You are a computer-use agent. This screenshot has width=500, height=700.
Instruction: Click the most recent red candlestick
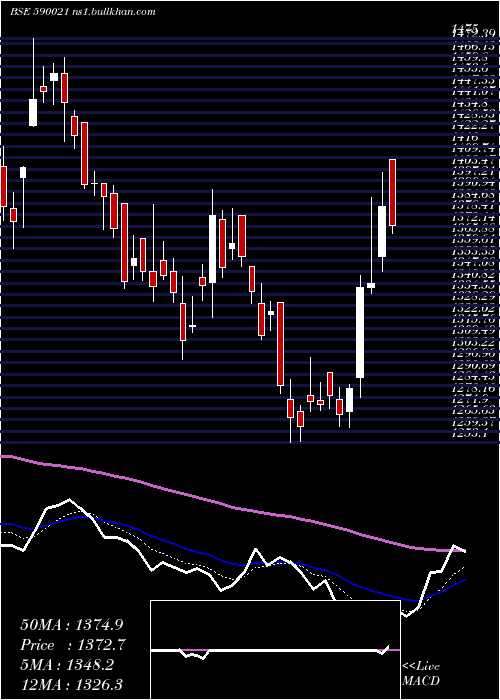(392, 192)
